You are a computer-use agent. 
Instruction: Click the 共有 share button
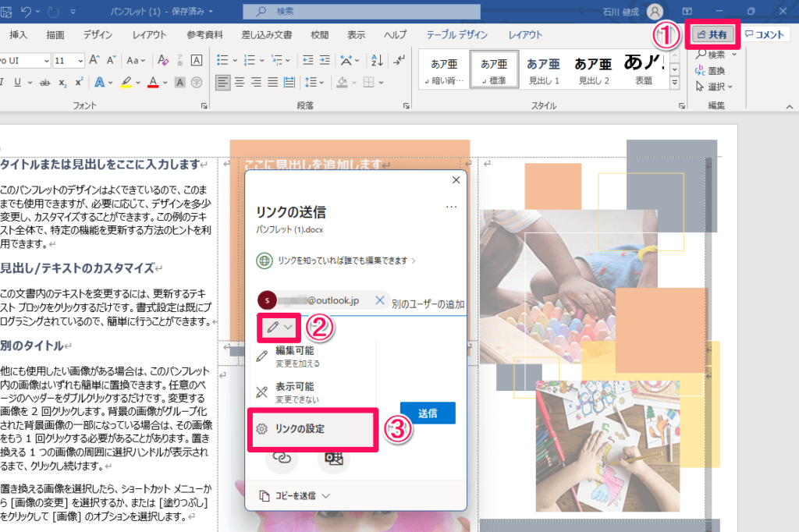(712, 34)
